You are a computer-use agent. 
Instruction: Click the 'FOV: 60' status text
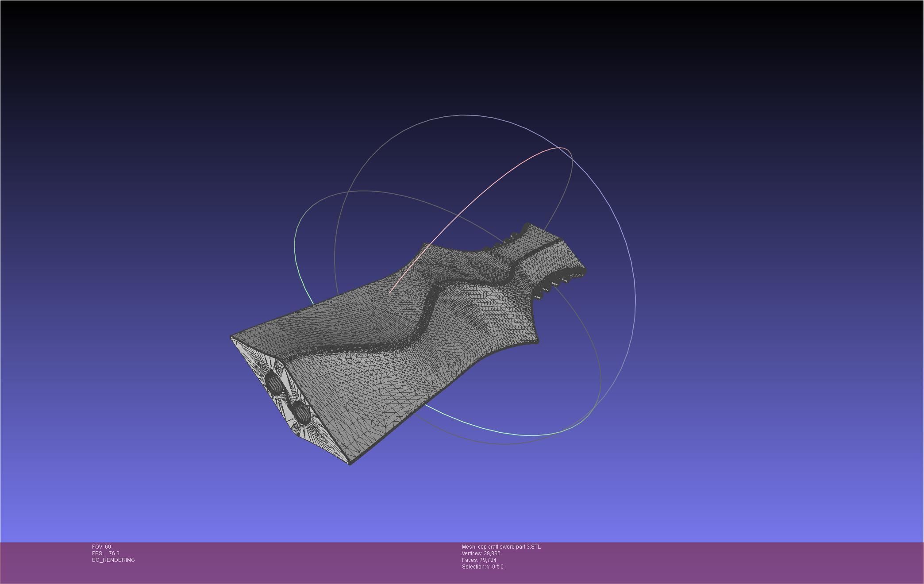(101, 547)
